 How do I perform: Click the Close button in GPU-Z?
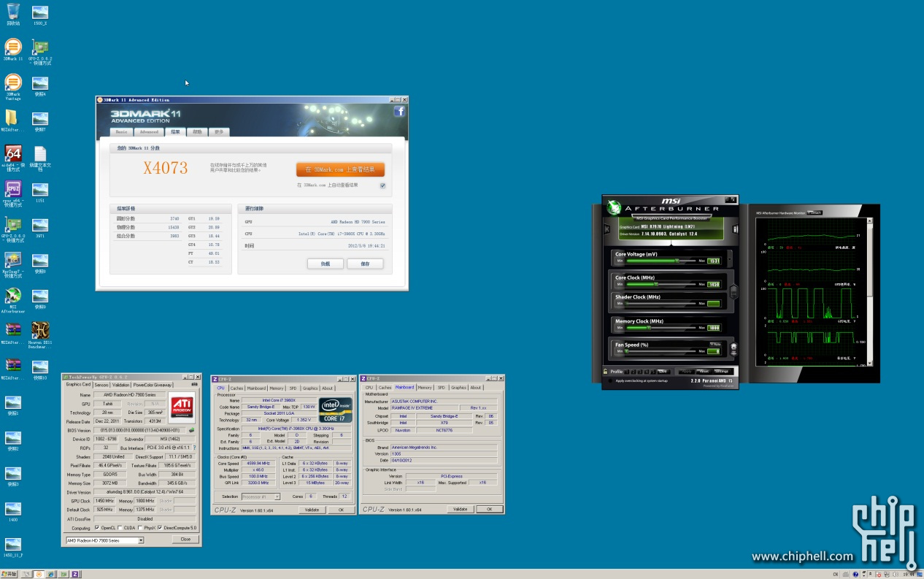coord(185,539)
